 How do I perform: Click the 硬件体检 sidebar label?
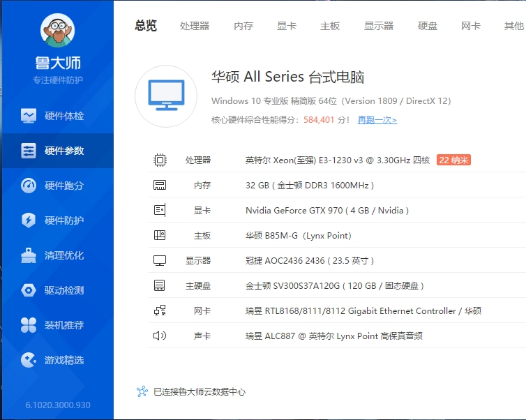pyautogui.click(x=64, y=116)
